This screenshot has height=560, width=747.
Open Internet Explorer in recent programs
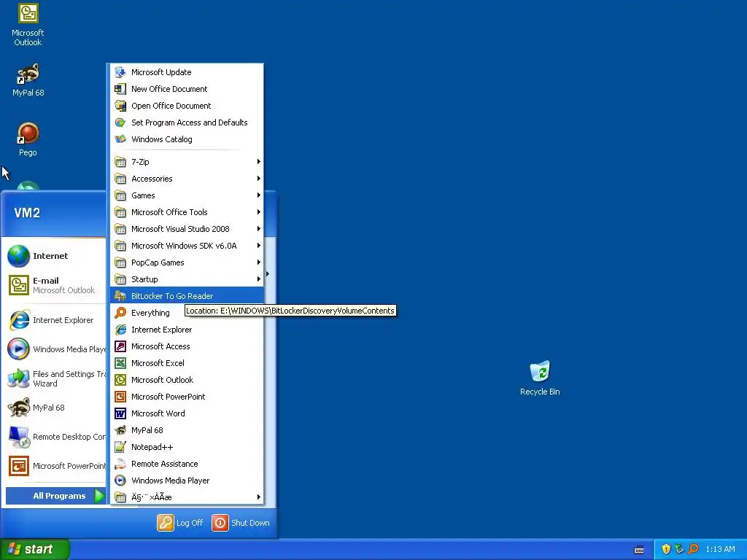point(55,321)
